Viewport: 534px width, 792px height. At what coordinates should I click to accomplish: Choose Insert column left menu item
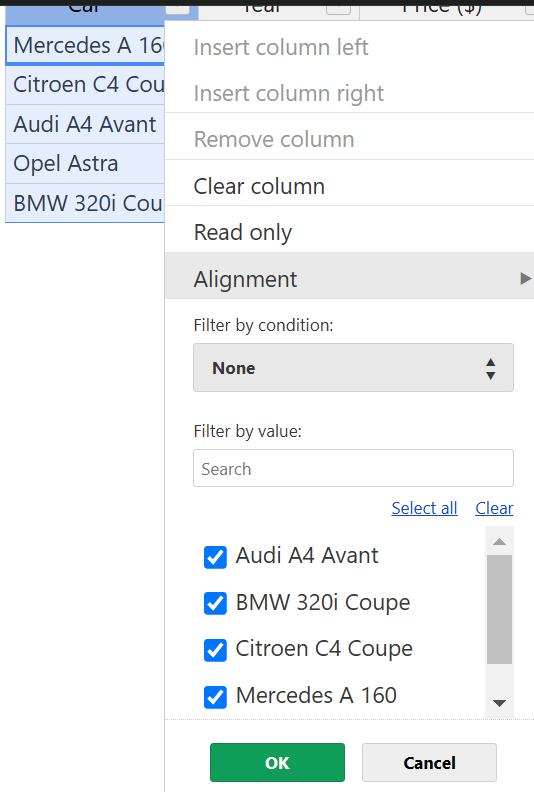click(x=349, y=47)
